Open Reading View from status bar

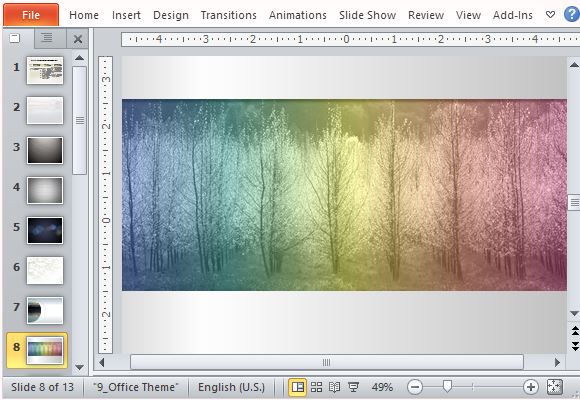pyautogui.click(x=334, y=387)
